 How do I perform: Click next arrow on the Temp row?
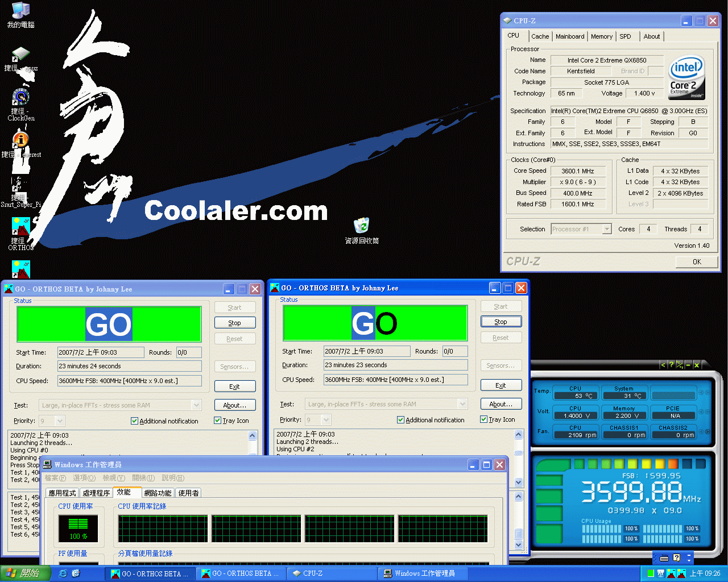click(708, 392)
